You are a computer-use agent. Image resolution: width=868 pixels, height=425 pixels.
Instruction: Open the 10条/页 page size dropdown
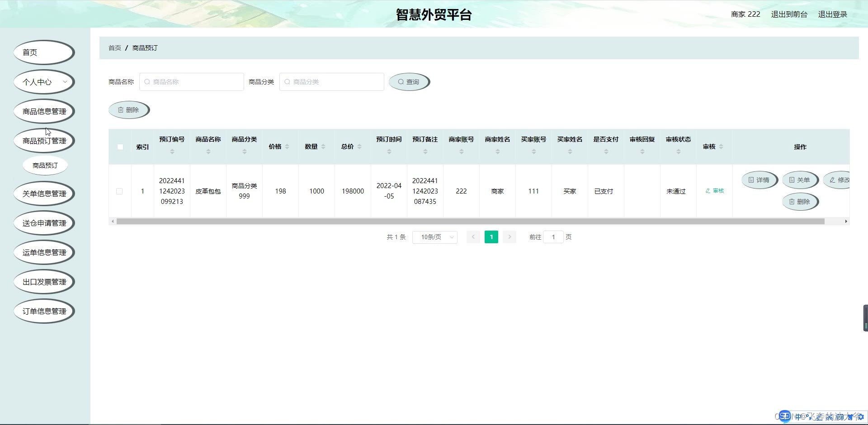point(434,237)
